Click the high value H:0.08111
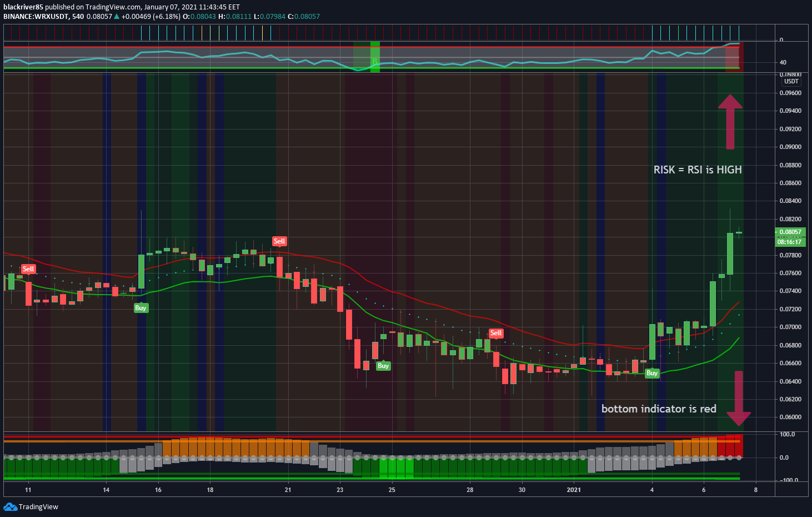The height and width of the screenshot is (517, 812). 235,16
